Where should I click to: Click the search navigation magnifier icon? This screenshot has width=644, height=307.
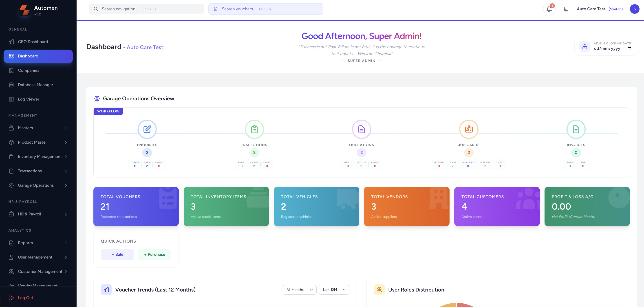(x=96, y=9)
